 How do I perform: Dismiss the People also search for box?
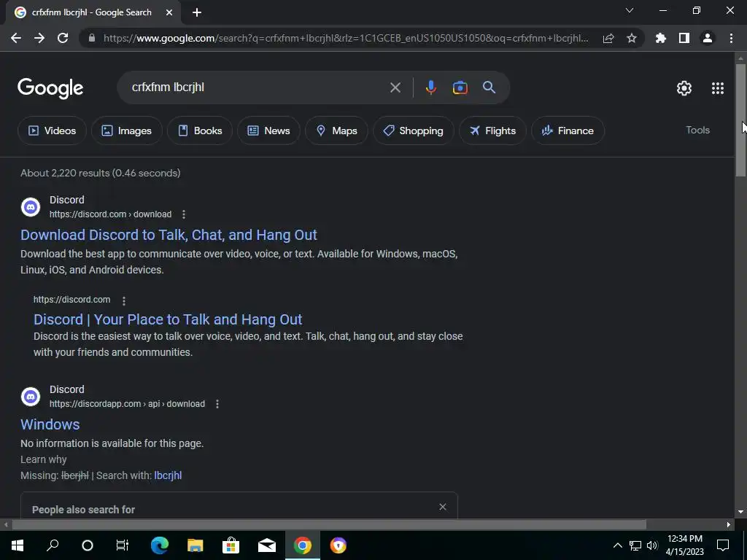(x=443, y=507)
